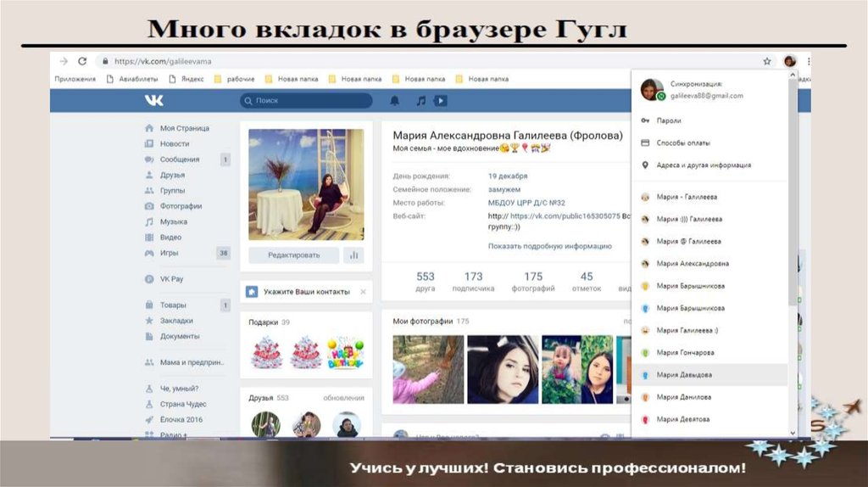Open the VK music note icon in header
This screenshot has width=868, height=487.
coord(420,100)
